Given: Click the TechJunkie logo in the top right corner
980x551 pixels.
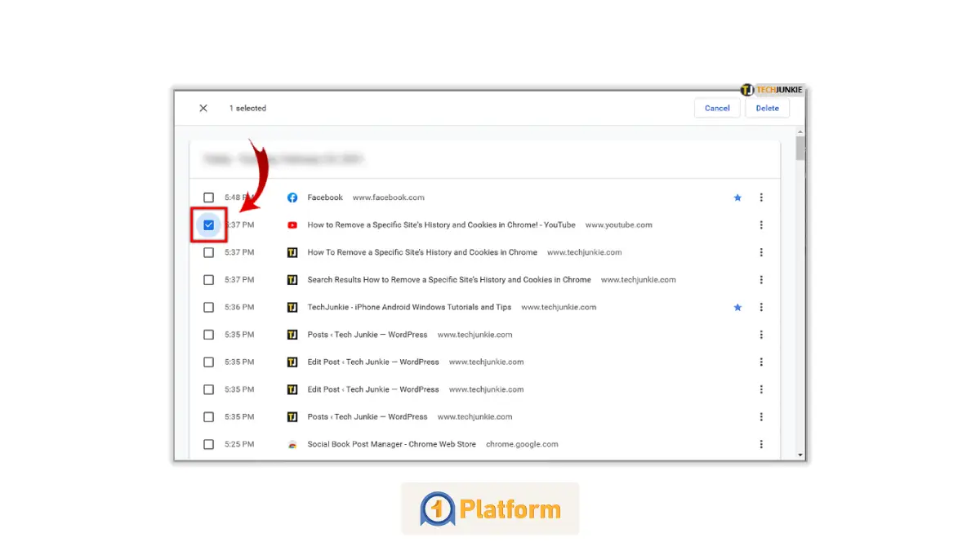Looking at the screenshot, I should [x=771, y=90].
